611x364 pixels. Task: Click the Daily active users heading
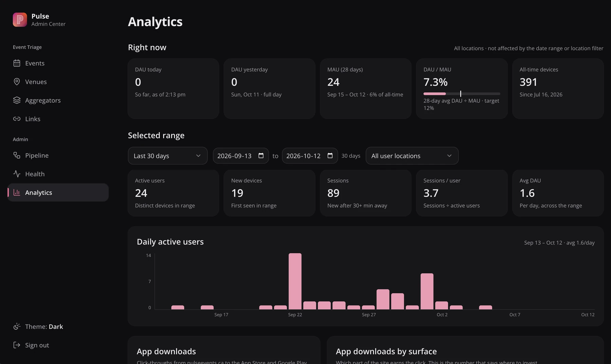coord(170,242)
